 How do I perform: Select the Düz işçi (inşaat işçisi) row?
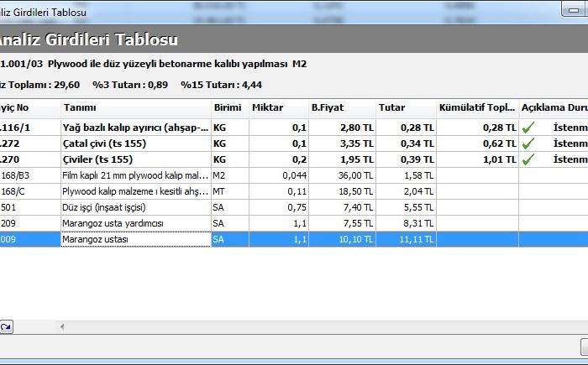134,207
